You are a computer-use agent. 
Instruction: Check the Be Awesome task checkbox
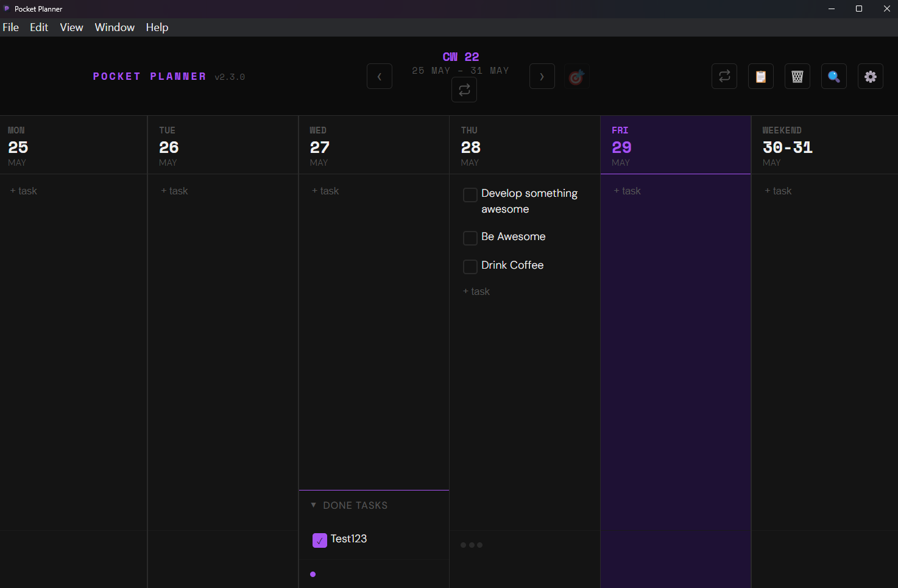tap(470, 238)
